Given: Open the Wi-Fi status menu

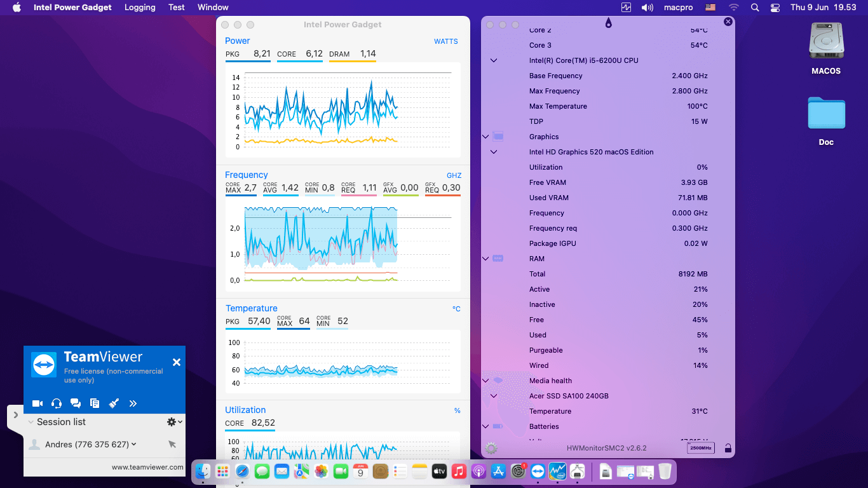Looking at the screenshot, I should (734, 8).
